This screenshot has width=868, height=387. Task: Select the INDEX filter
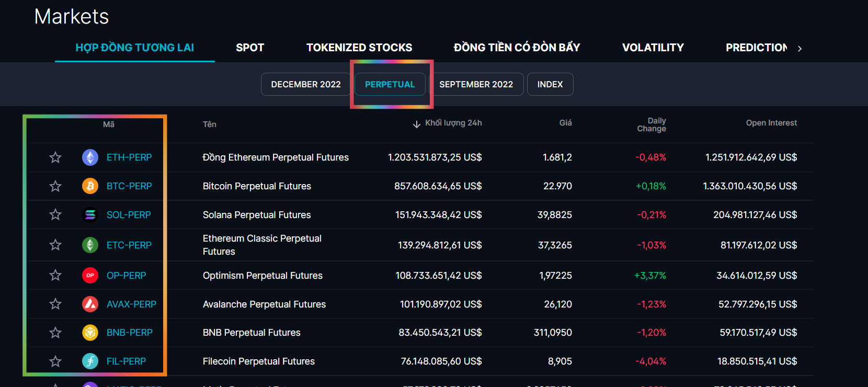point(550,84)
